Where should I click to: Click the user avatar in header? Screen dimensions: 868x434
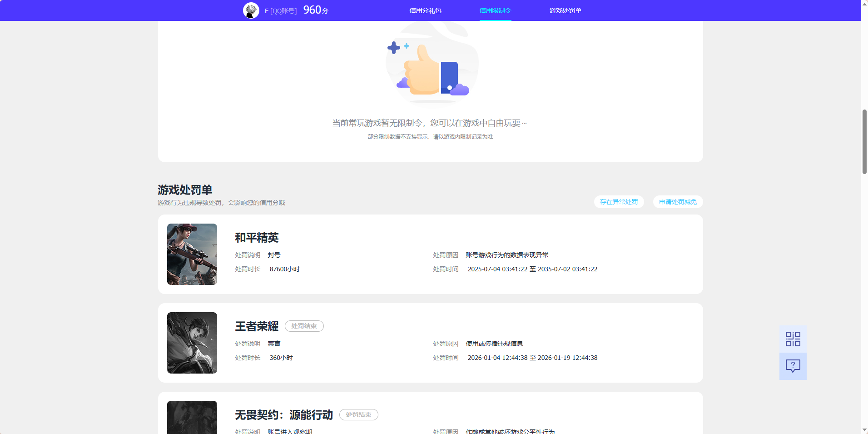click(251, 10)
